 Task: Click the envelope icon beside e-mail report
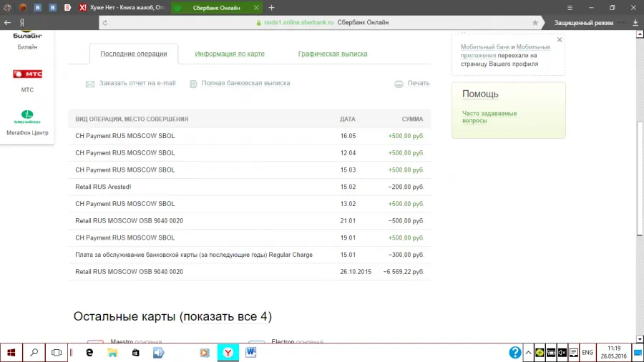[x=90, y=84]
